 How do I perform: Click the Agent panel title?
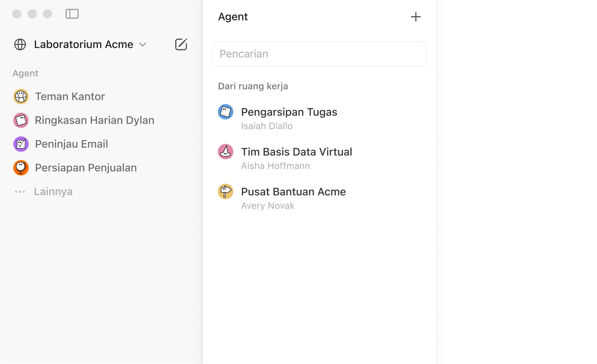(x=233, y=16)
